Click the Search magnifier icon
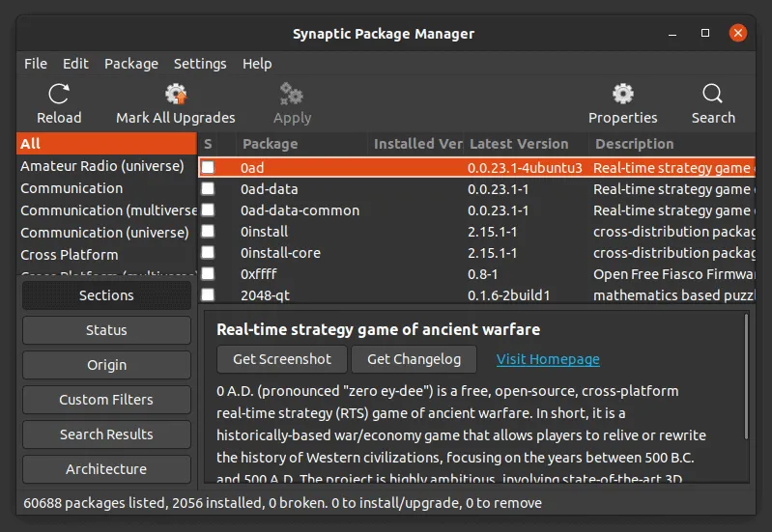 (713, 95)
